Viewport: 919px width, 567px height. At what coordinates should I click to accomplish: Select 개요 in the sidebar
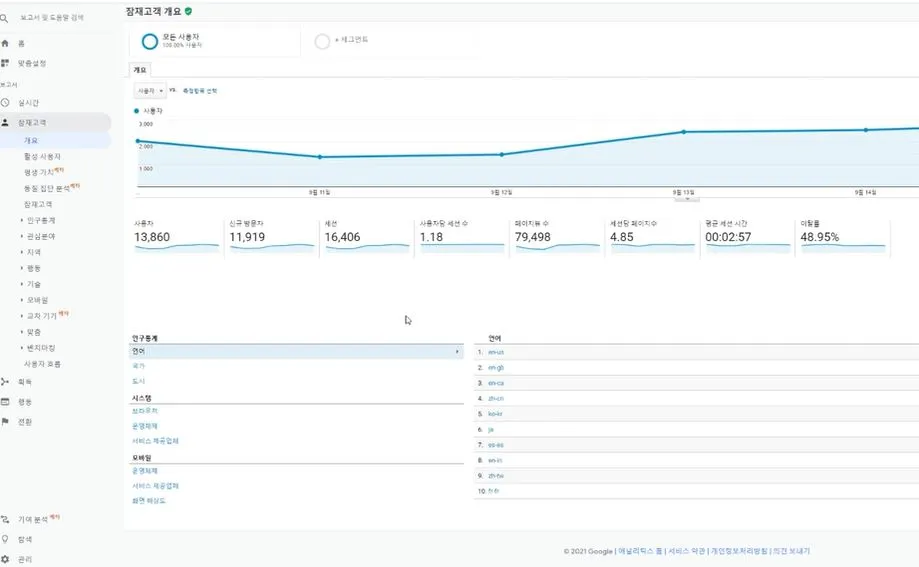click(x=30, y=141)
